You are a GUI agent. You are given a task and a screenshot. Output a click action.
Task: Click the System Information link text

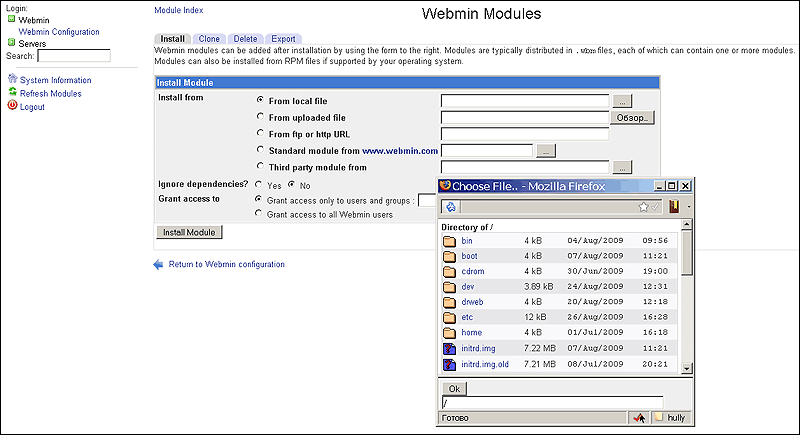click(x=56, y=80)
